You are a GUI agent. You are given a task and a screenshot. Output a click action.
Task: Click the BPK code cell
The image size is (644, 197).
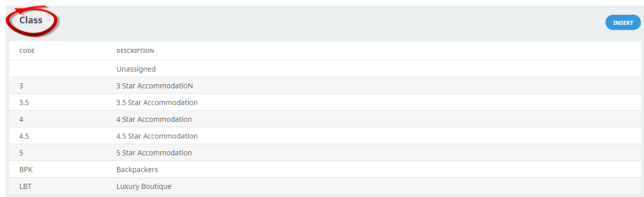pyautogui.click(x=26, y=170)
